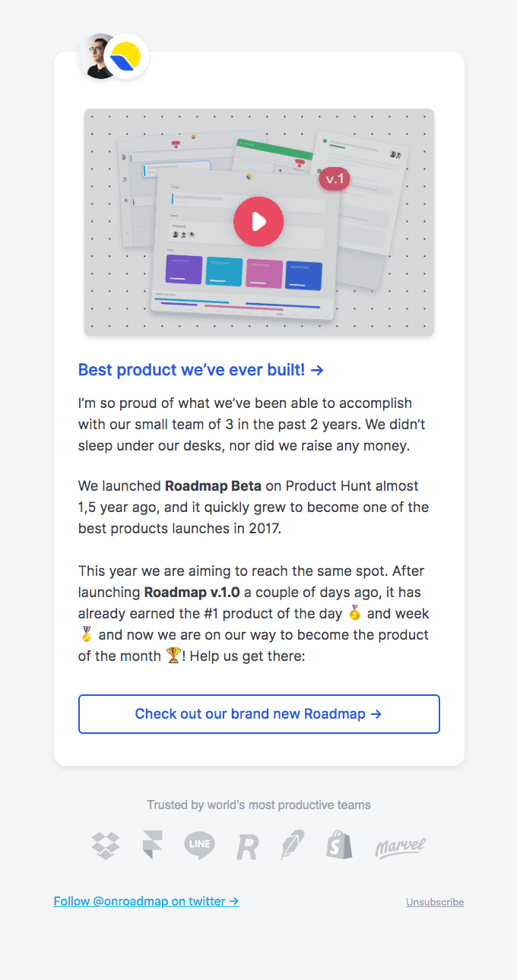
Task: Follow @onroadmap on twitter link
Action: tap(146, 901)
